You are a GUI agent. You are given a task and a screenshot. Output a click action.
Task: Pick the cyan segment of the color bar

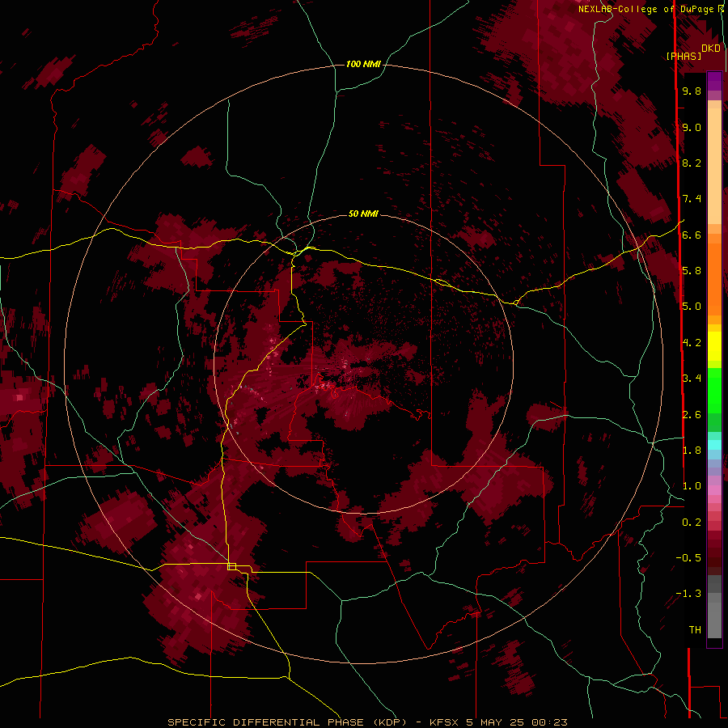(x=714, y=445)
